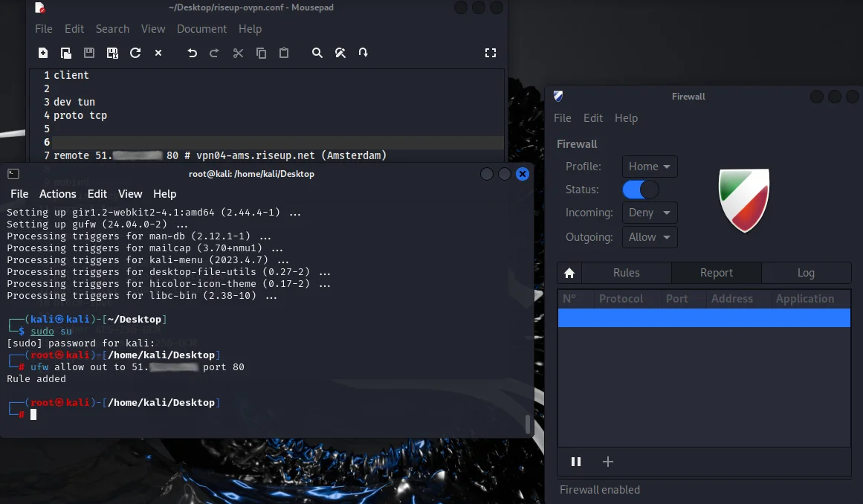Click the Nº column header in Firewall
This screenshot has height=504, width=863.
pos(569,299)
